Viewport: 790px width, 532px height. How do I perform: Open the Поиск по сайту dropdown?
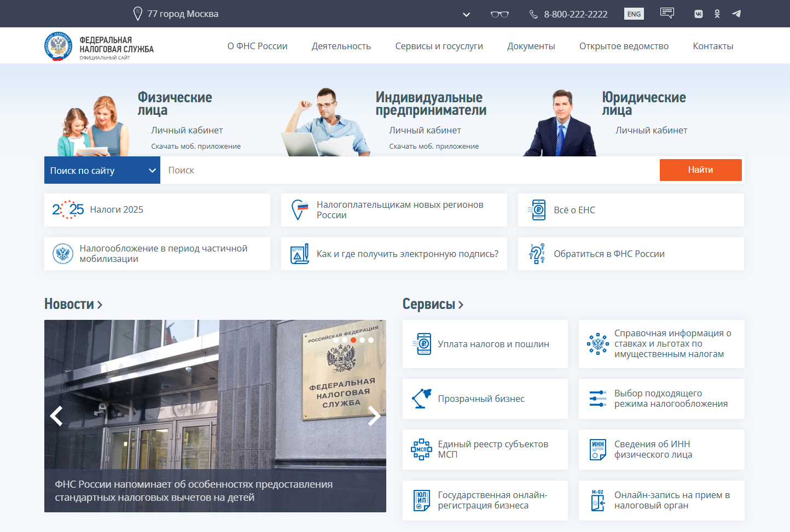coord(102,170)
